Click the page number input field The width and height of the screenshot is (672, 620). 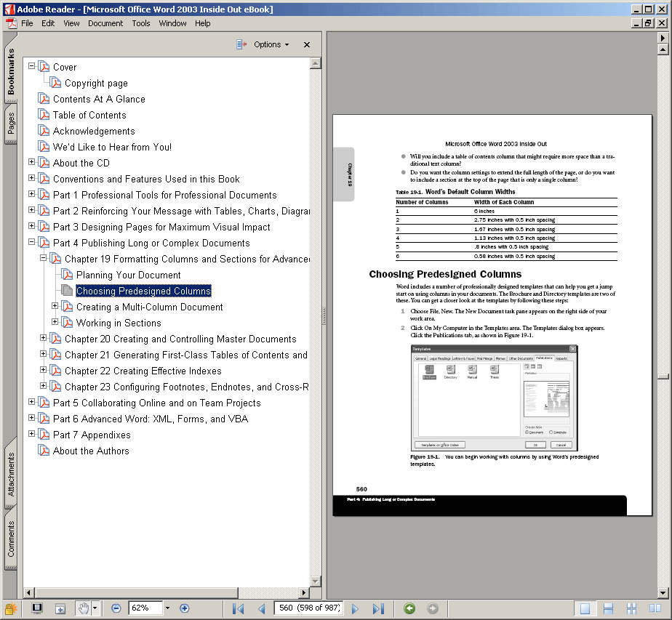click(307, 608)
